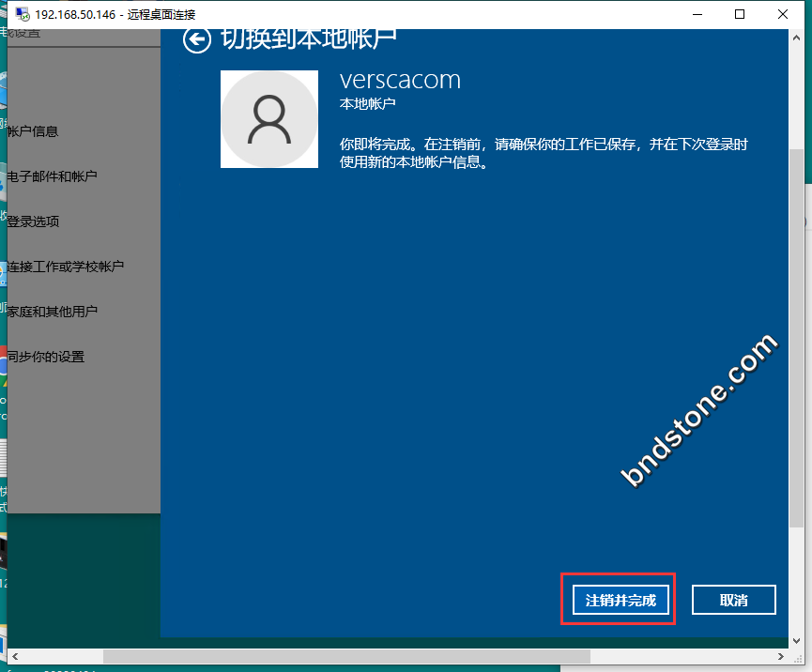
Task: Click the horizontal scrollbar thumb
Action: pos(345,656)
